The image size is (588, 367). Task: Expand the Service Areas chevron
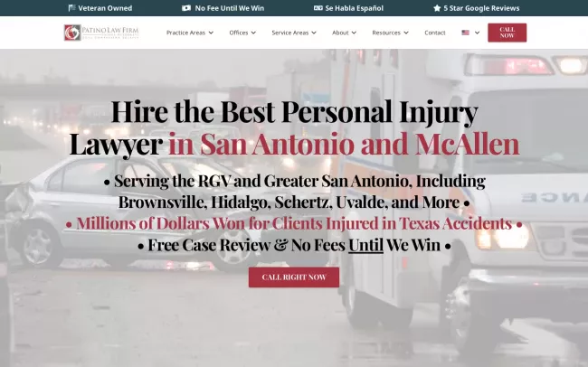click(314, 33)
